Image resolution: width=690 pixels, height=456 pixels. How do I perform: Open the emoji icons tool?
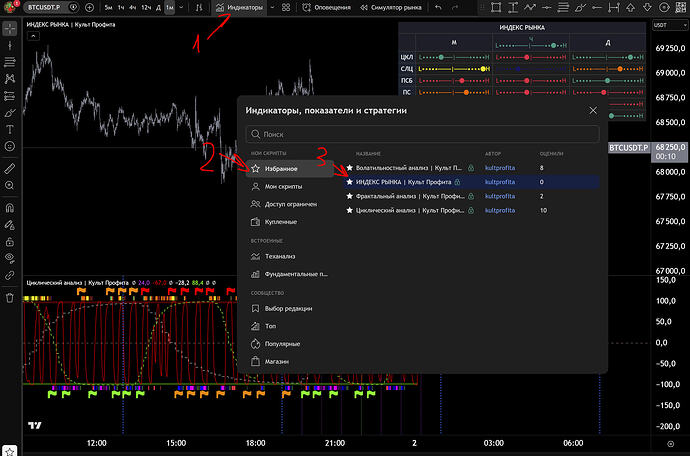[x=10, y=146]
